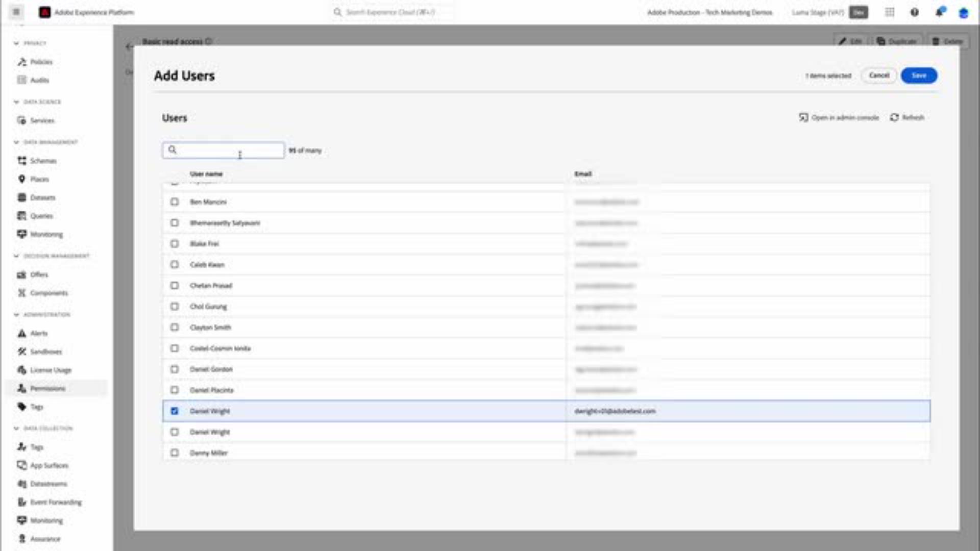Collapse the Administration section

pos(17,315)
